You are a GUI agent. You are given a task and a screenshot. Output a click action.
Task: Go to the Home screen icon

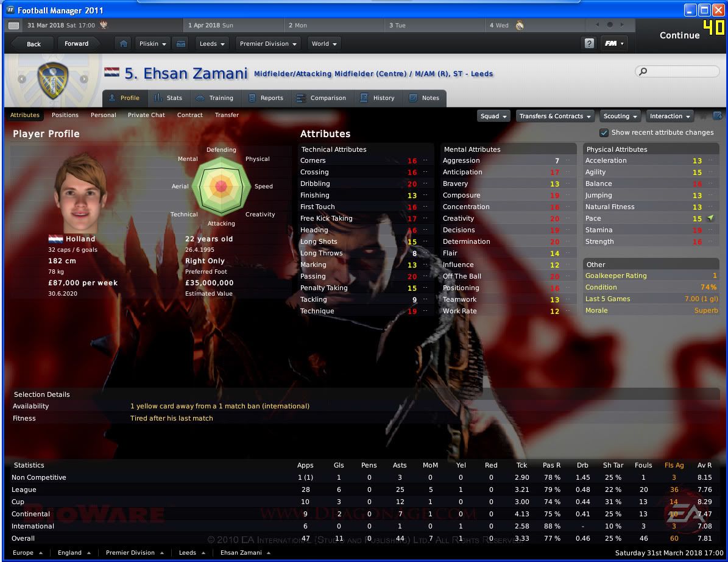point(124,44)
